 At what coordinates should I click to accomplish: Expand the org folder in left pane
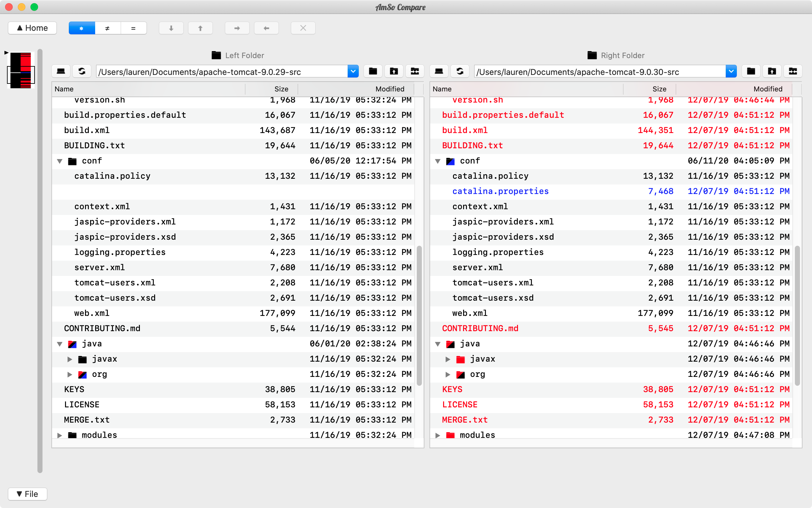pyautogui.click(x=70, y=374)
